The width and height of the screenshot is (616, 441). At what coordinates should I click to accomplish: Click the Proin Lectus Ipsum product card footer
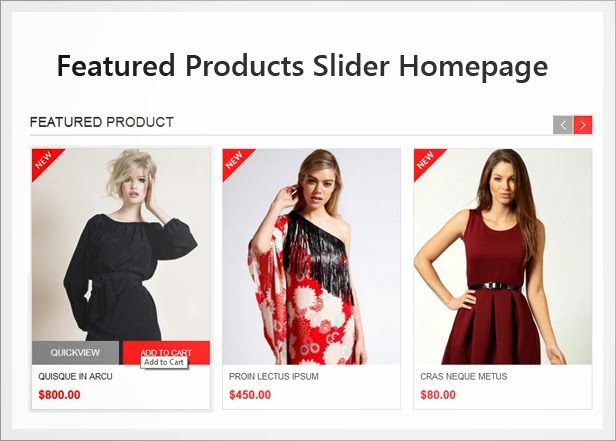312,387
